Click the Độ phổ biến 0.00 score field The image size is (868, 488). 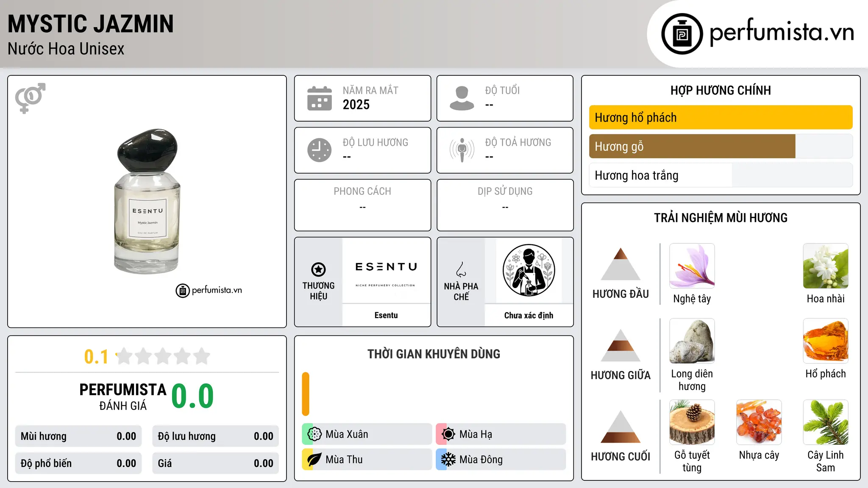(78, 463)
